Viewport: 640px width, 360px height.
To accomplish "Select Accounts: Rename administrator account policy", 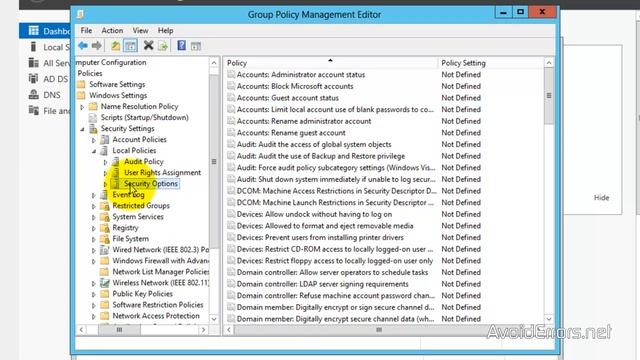I will click(304, 121).
